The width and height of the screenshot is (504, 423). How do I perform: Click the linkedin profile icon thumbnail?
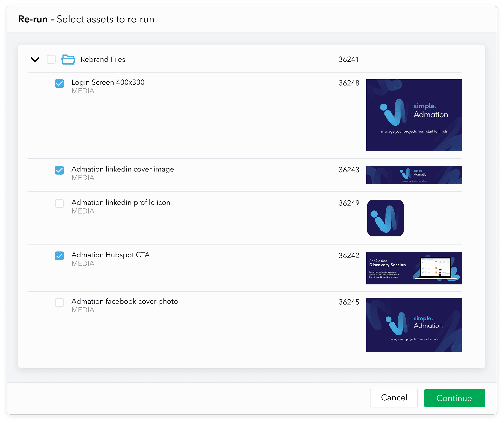[385, 218]
